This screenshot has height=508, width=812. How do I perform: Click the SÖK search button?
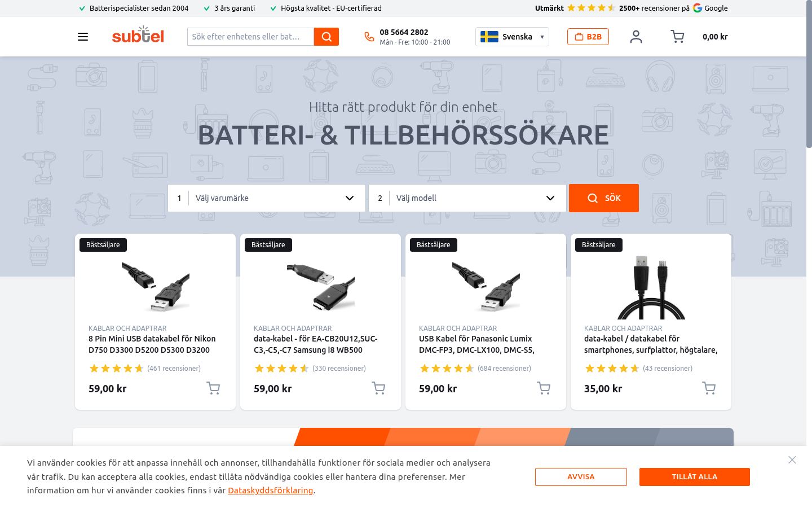pos(604,198)
